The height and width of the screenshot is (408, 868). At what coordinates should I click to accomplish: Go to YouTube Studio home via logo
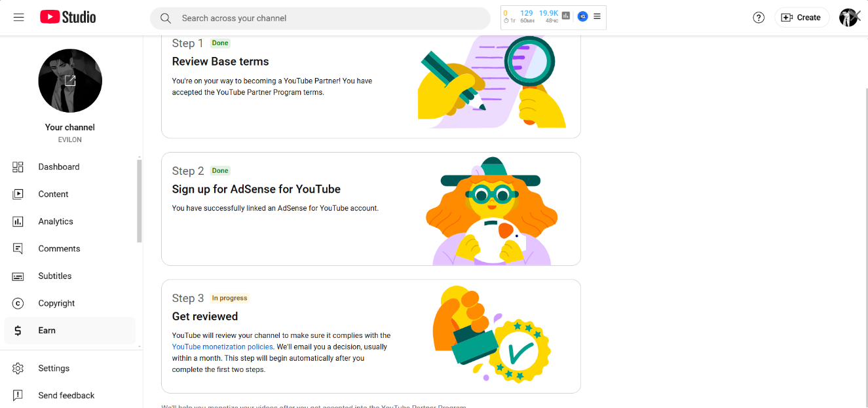pyautogui.click(x=68, y=18)
